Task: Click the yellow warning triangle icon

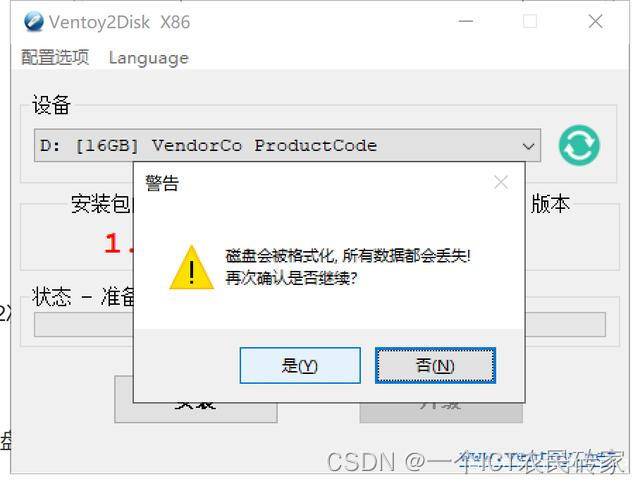Action: [191, 268]
